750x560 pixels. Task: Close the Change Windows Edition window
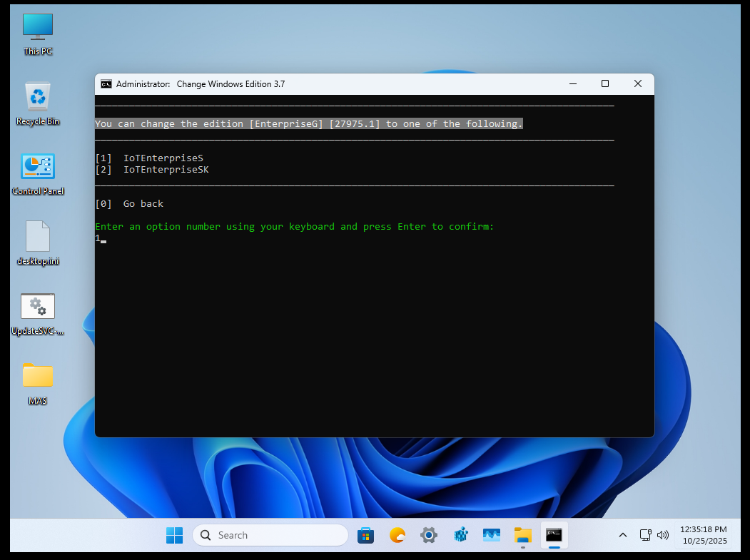tap(637, 83)
